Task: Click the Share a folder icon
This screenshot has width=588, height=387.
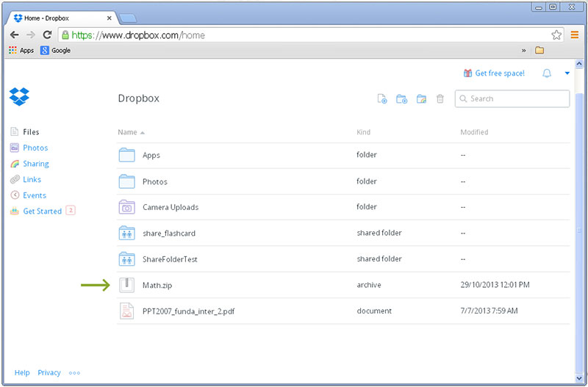Action: click(421, 98)
